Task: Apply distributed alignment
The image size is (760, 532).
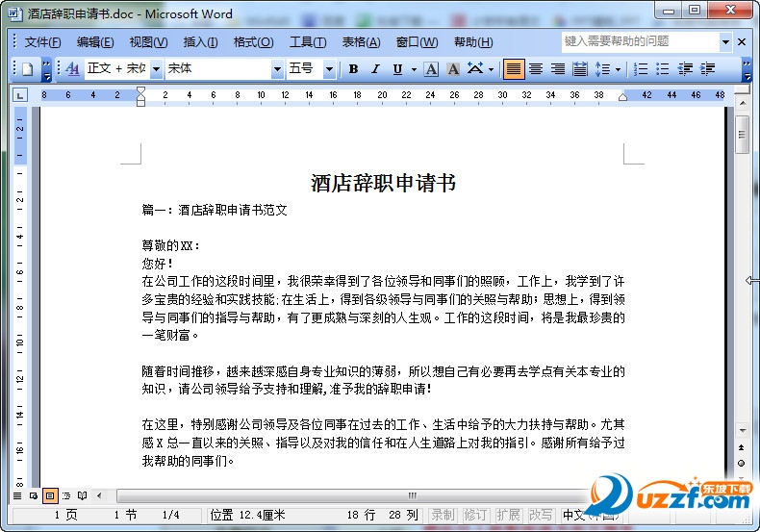Action: click(x=580, y=69)
